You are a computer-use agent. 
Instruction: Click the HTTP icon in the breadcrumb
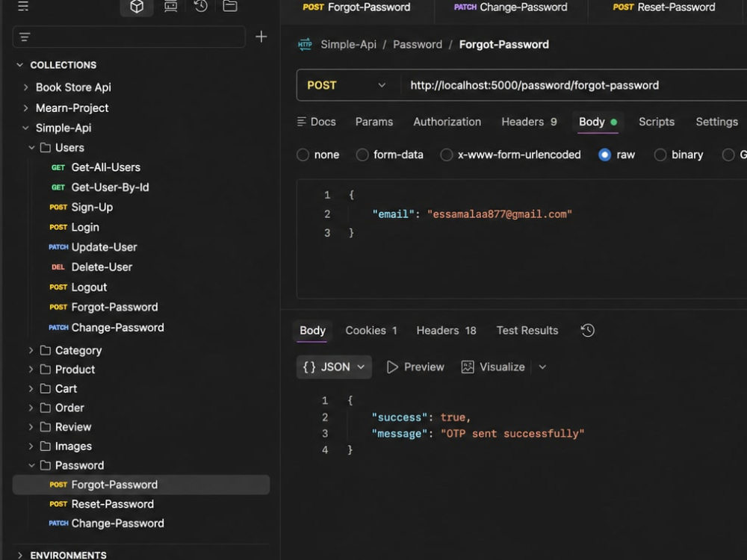point(305,44)
